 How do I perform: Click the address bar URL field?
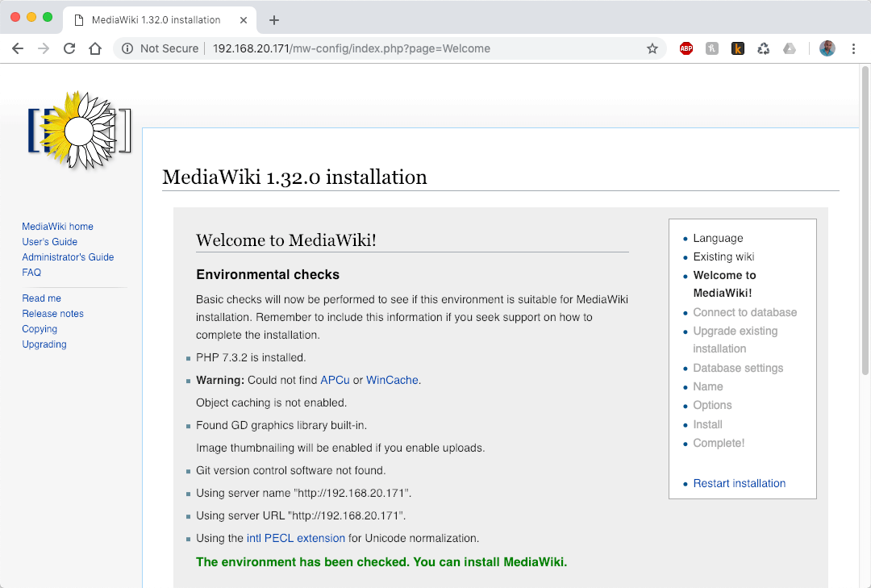(x=403, y=48)
